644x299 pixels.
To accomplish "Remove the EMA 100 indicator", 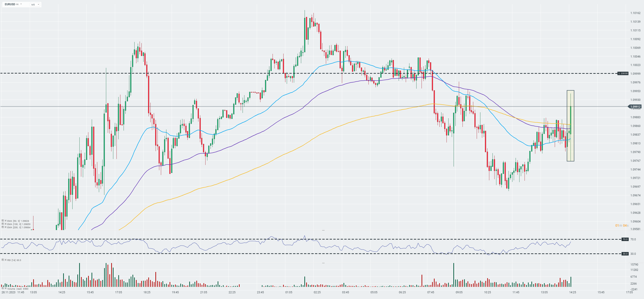I will point(5,224).
